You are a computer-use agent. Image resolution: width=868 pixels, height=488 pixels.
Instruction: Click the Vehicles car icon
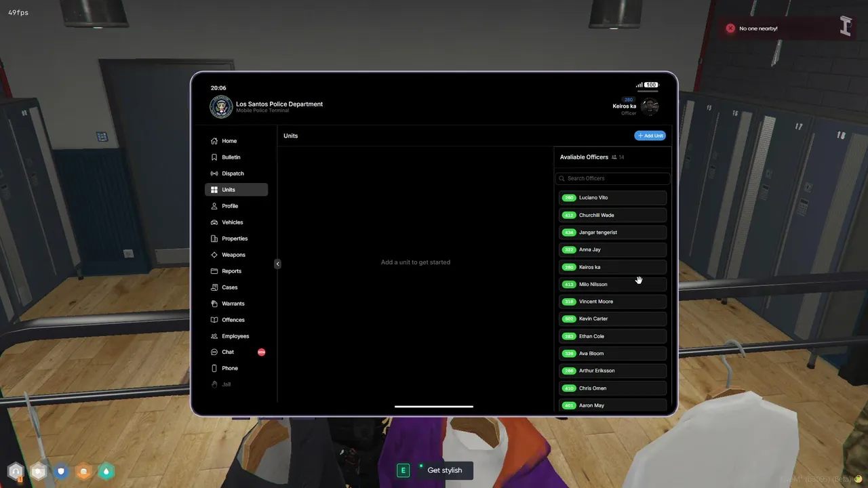click(214, 222)
